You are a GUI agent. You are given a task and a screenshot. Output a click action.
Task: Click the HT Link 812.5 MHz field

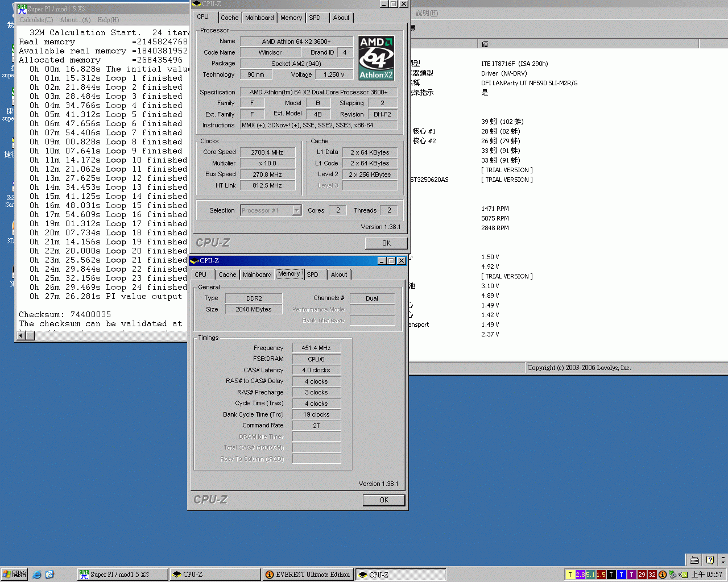(x=267, y=185)
